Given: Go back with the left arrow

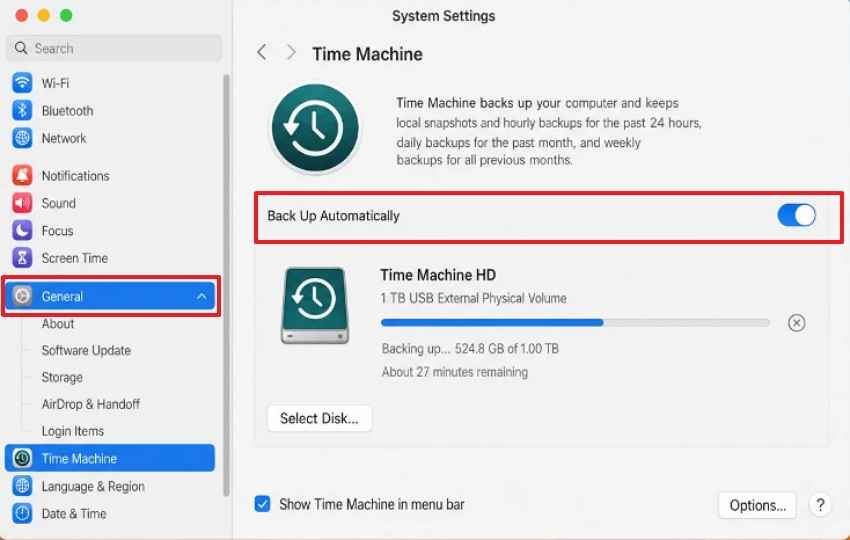Looking at the screenshot, I should click(x=262, y=53).
